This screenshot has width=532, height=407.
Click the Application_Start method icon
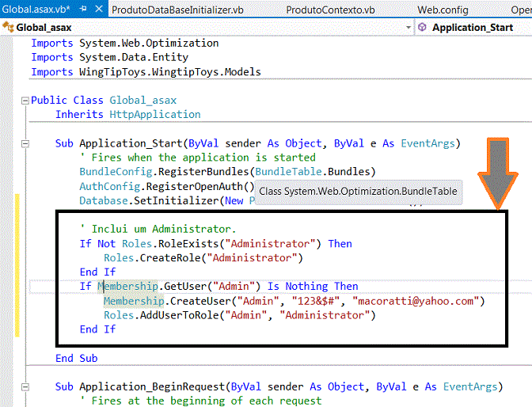click(422, 27)
